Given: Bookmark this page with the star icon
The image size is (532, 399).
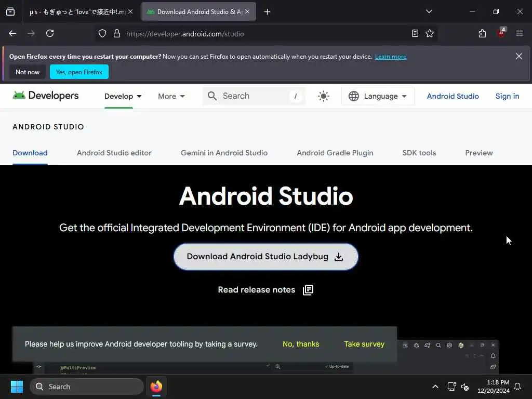Looking at the screenshot, I should tap(430, 33).
